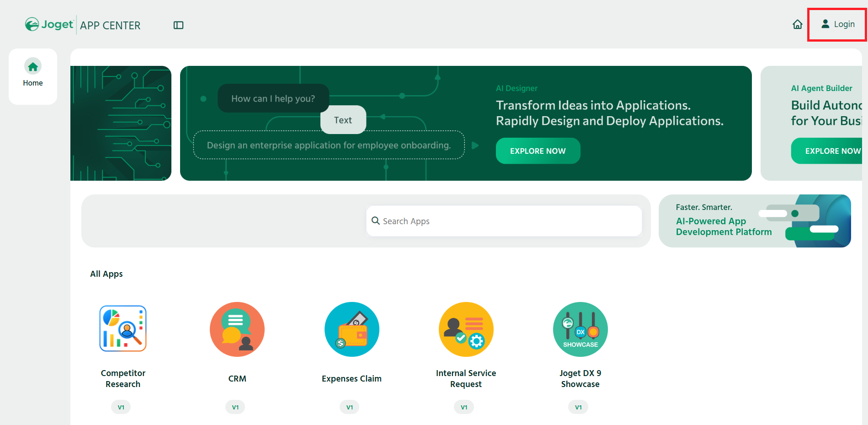The height and width of the screenshot is (425, 868).
Task: Click V1 badge under Joget DX 9 Showcase
Action: pos(578,407)
